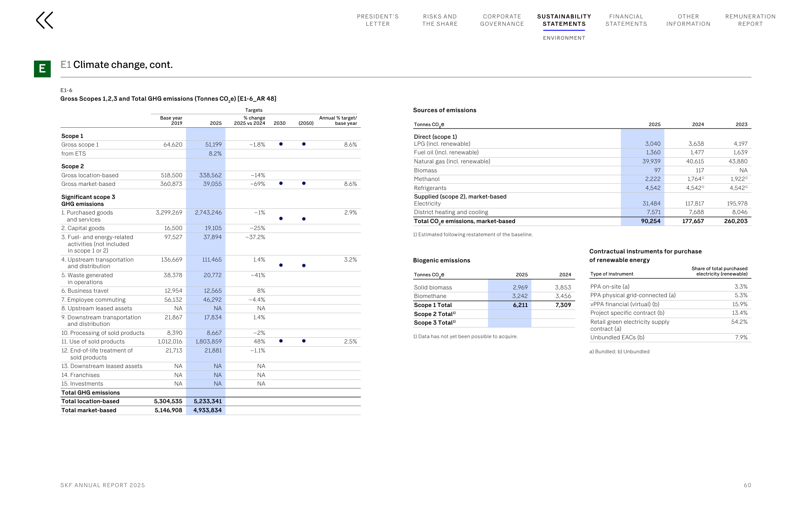Click Purchased goods value 2,743,246
Screen dimensions: 812x508
click(x=208, y=212)
